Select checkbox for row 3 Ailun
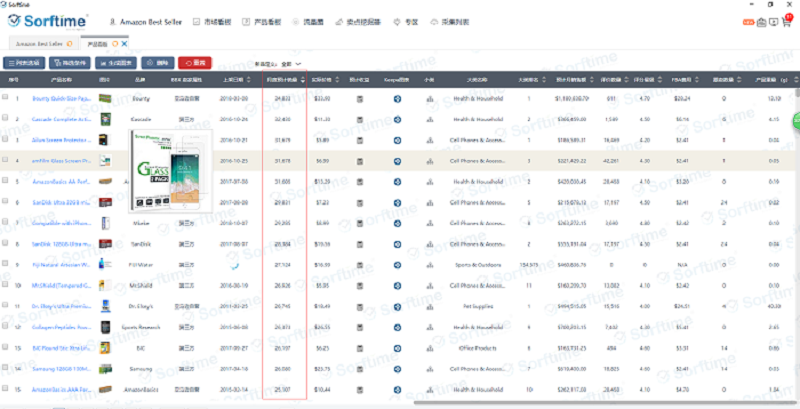800x409 pixels. pos(5,138)
